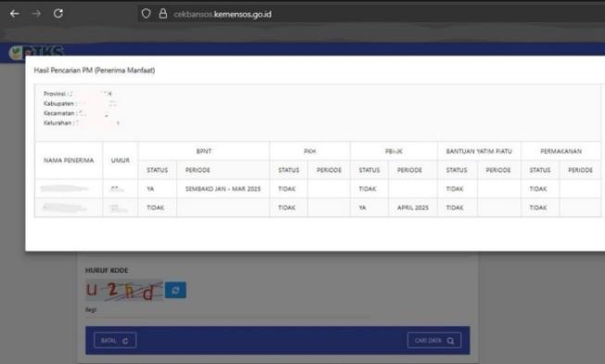Click the BANTUAN YATIM PIATU header
The image size is (605, 364).
[479, 151]
